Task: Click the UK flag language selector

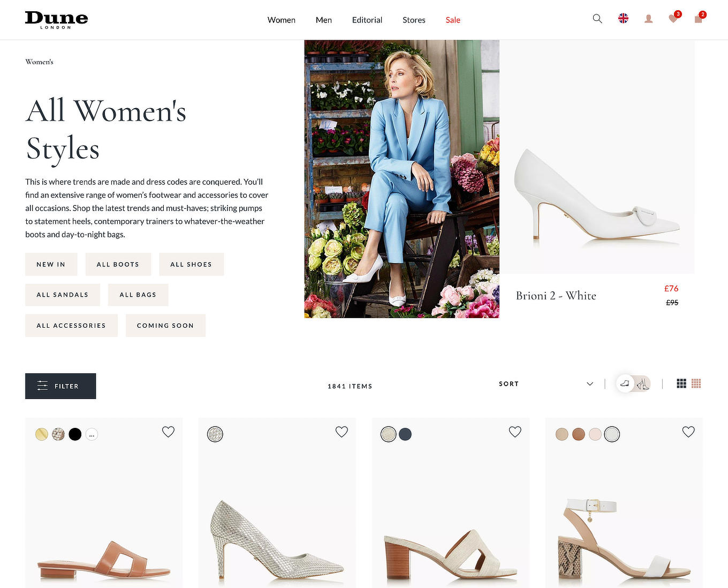Action: [623, 18]
